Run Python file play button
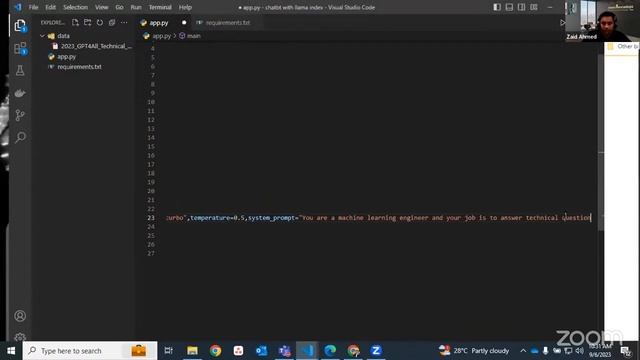 click(x=562, y=22)
